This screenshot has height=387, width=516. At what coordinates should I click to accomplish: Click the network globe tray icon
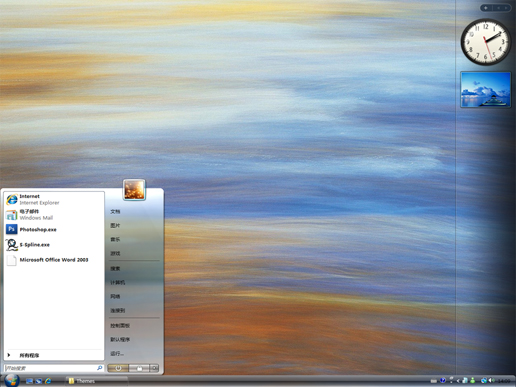click(484, 380)
